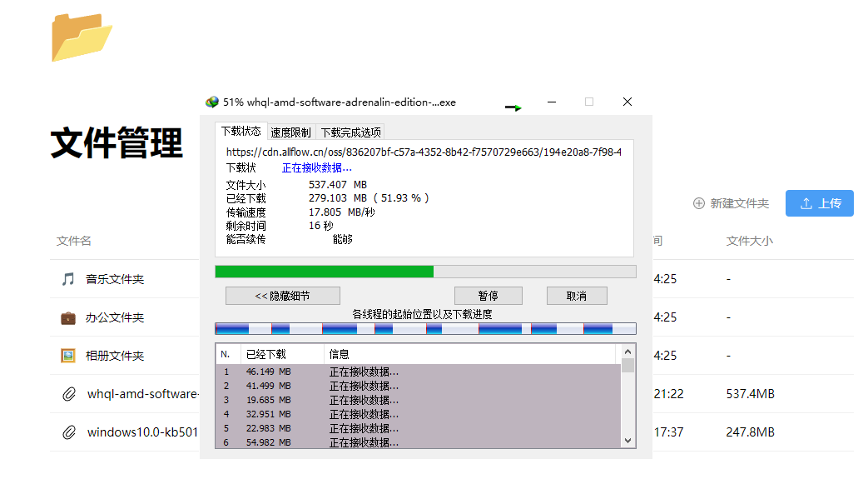Click the music note icon for 音乐文件夹
Image resolution: width=868 pixels, height=479 pixels.
tap(68, 279)
